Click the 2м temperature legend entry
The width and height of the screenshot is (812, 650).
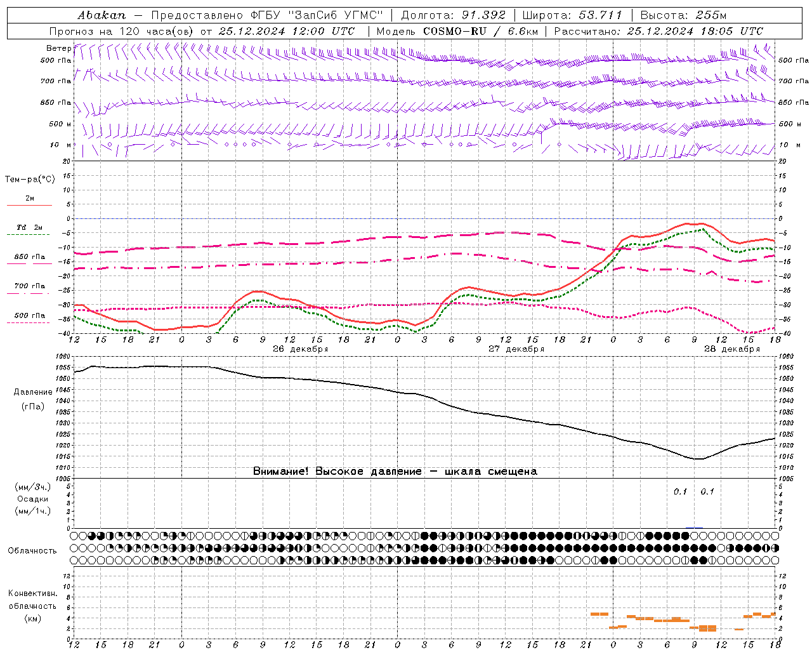pos(30,199)
